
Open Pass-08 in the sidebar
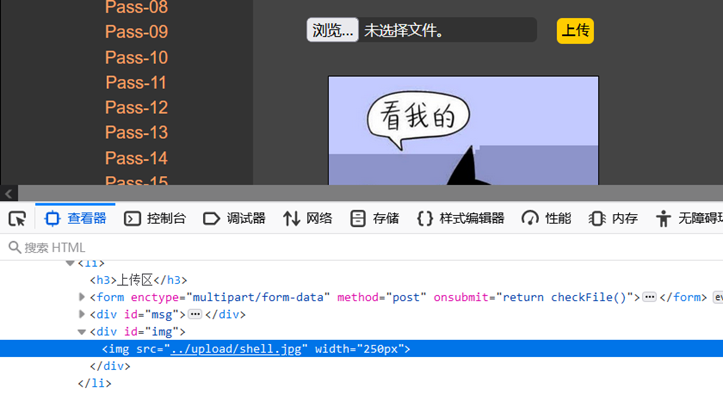tap(136, 7)
